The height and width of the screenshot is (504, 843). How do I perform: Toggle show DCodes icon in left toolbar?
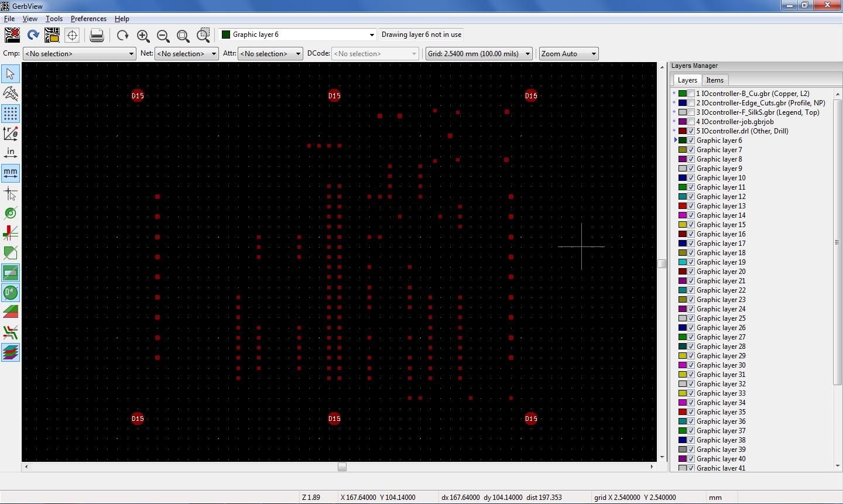pyautogui.click(x=10, y=292)
